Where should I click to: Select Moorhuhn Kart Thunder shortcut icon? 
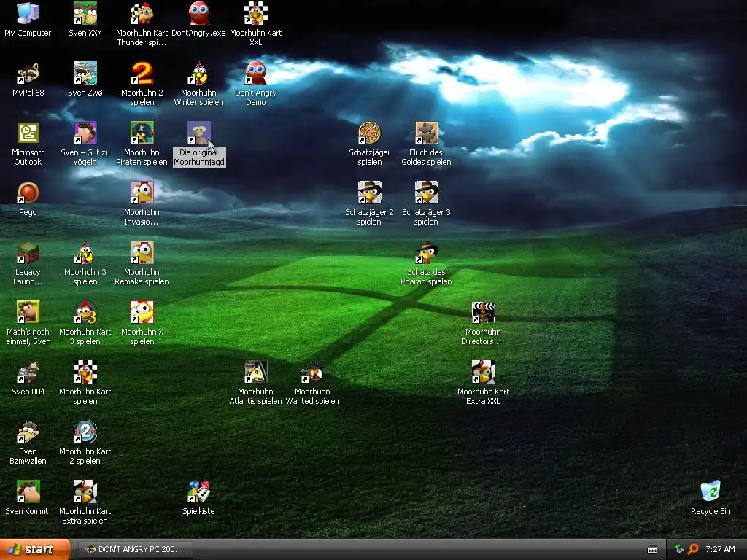[x=142, y=13]
